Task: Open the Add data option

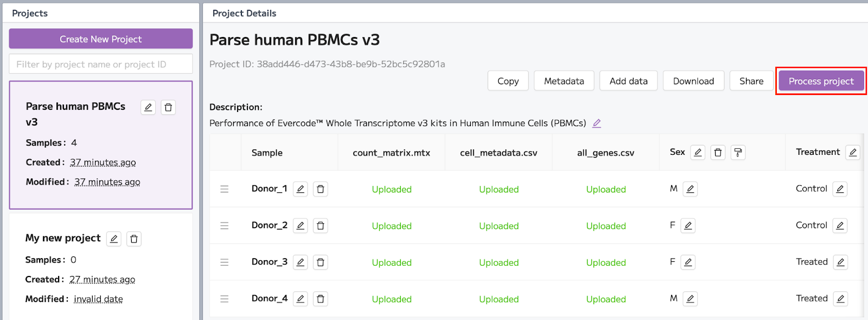Action: (628, 81)
